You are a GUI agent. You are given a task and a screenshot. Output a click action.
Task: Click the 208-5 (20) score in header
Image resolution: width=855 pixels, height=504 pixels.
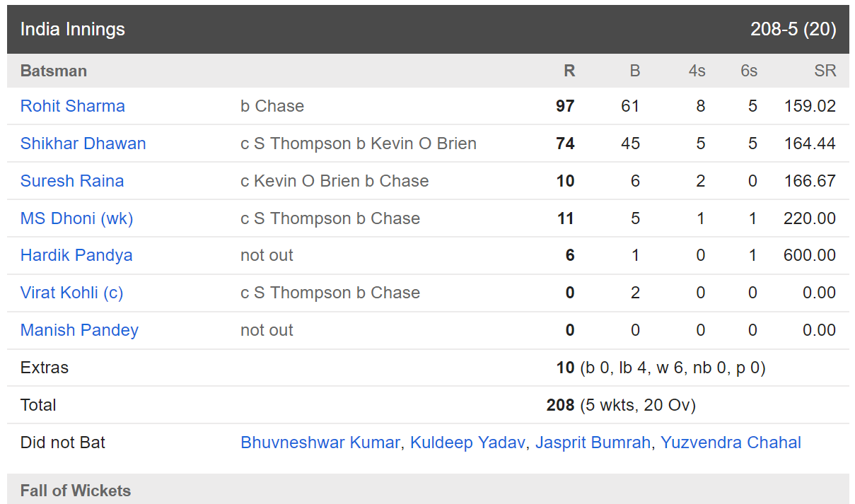click(x=793, y=29)
